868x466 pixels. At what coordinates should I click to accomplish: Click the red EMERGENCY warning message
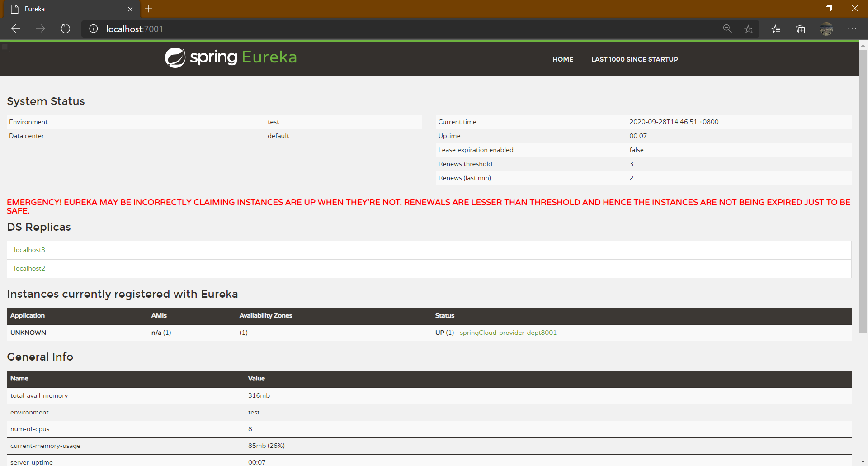[429, 206]
